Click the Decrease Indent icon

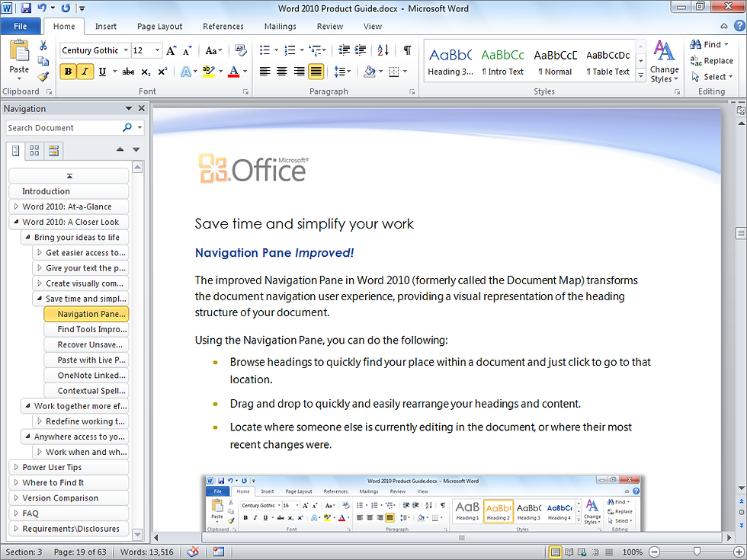click(344, 50)
